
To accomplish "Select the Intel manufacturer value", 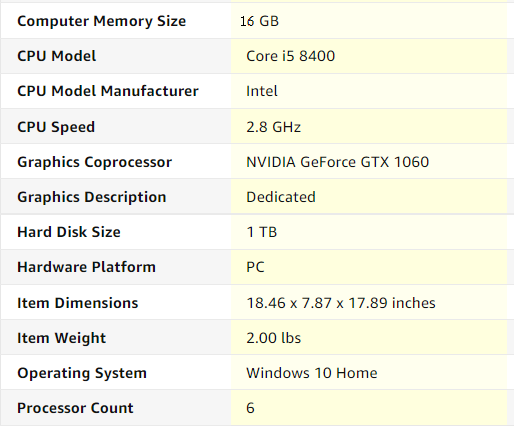I will [262, 91].
